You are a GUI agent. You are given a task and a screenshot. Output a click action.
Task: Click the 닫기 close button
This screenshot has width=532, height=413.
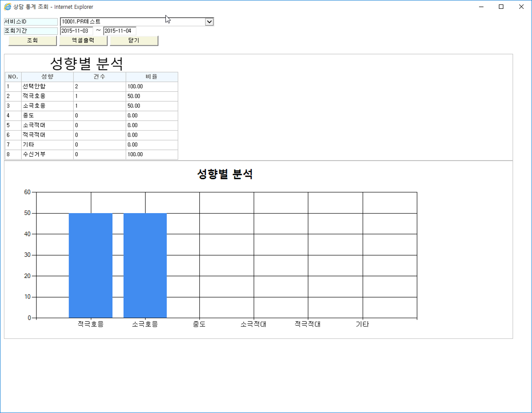pos(134,40)
